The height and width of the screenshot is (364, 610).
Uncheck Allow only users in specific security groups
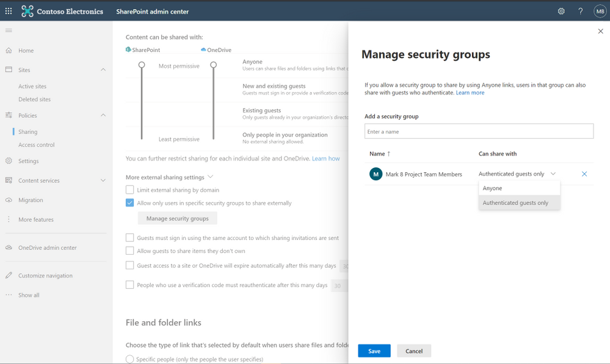pos(129,203)
